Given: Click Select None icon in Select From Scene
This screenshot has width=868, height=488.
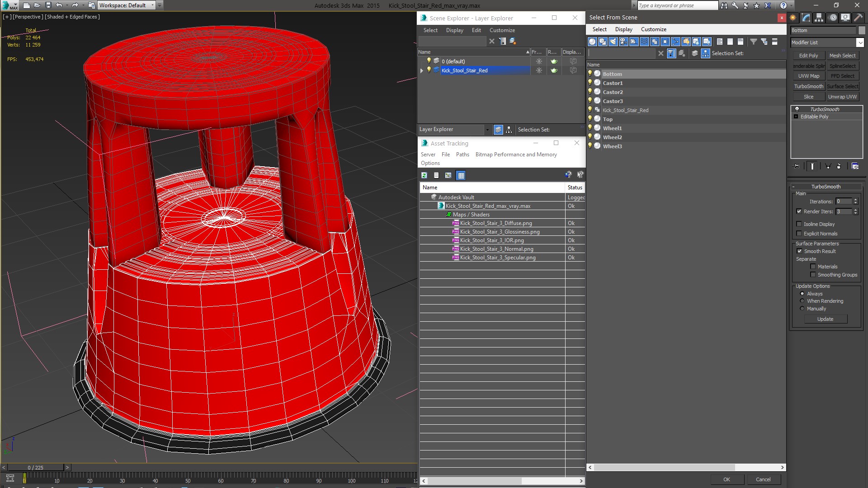Looking at the screenshot, I should [x=730, y=42].
